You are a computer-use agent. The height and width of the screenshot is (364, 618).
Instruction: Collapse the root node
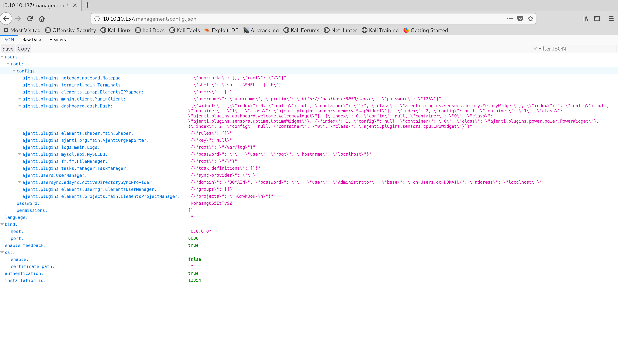click(8, 64)
